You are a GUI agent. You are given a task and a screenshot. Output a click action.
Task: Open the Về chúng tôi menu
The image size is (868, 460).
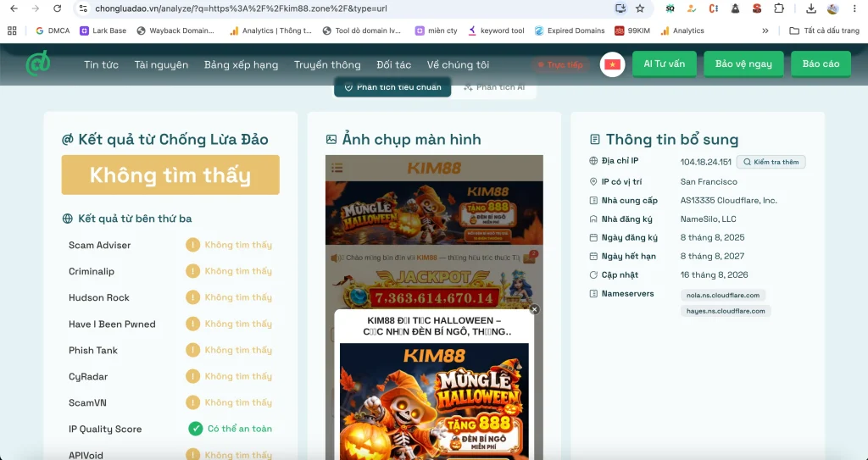pyautogui.click(x=458, y=64)
